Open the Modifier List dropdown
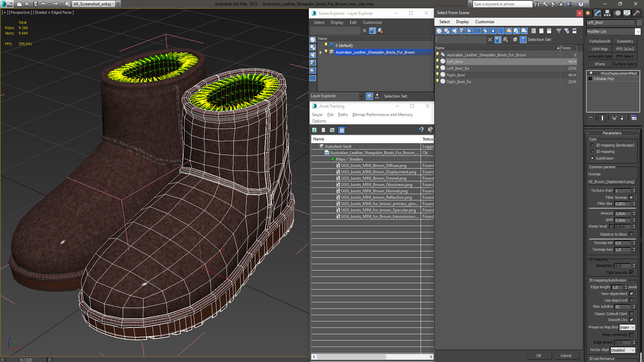The image size is (644, 362). 638,32
